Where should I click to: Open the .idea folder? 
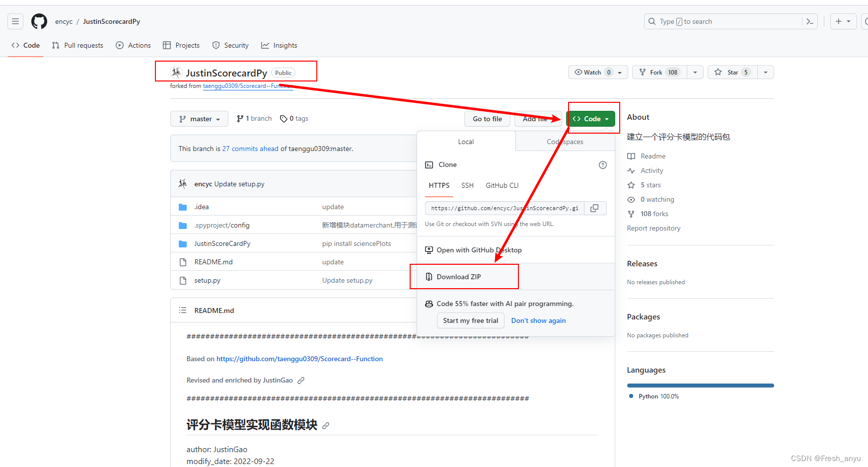(202, 207)
